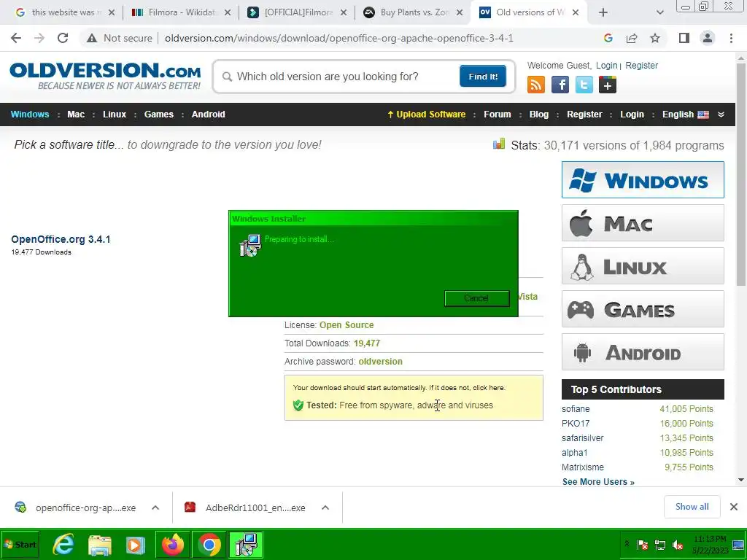This screenshot has width=747, height=560.
Task: Switch to Chrome in taskbar
Action: point(209,544)
